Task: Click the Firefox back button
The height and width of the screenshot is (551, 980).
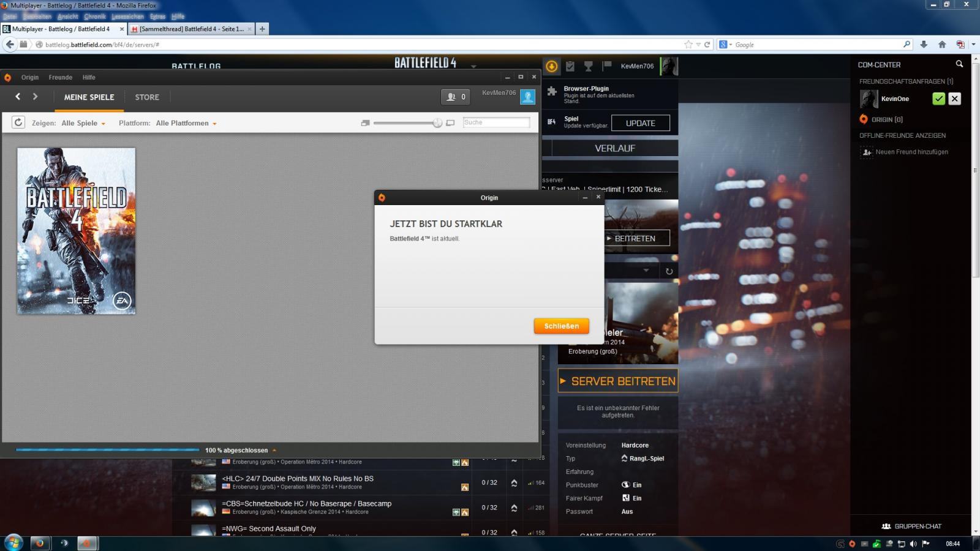Action: [x=10, y=44]
